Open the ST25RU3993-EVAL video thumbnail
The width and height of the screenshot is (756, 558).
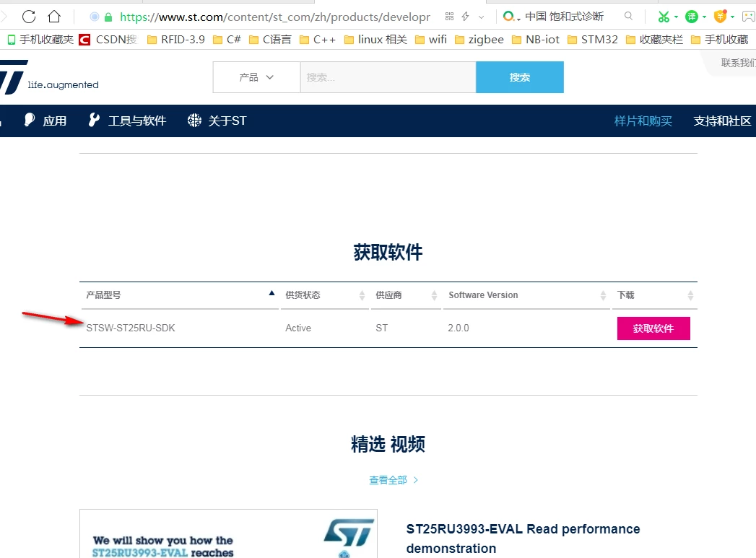229,533
